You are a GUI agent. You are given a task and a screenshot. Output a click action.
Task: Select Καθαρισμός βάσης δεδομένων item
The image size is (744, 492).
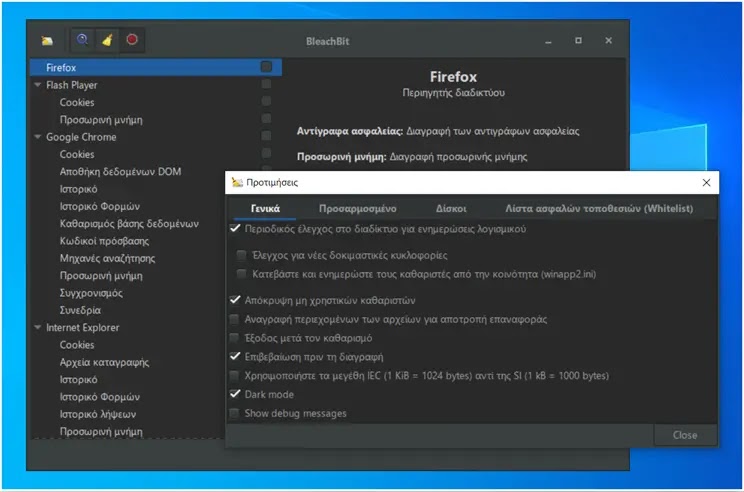tap(129, 223)
